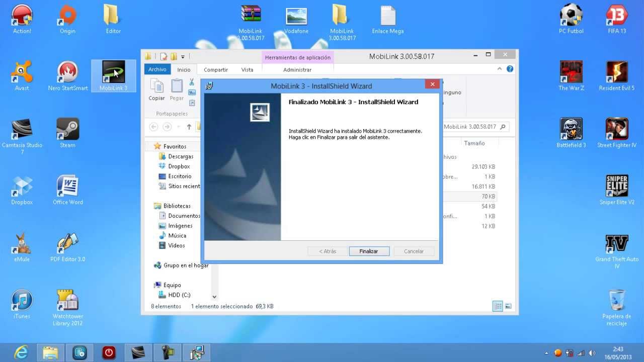Screen dimensions: 644x362
Task: Click the disabled Atrás button
Action: point(328,251)
